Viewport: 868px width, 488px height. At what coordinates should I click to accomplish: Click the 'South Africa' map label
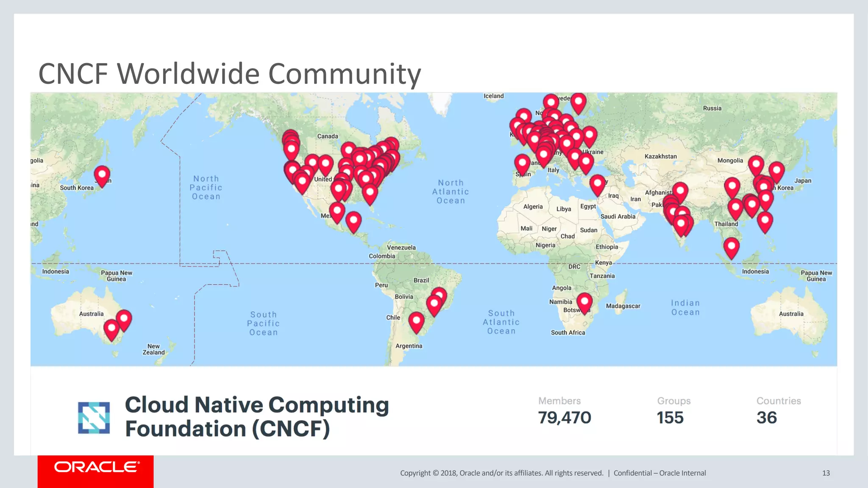pos(568,333)
